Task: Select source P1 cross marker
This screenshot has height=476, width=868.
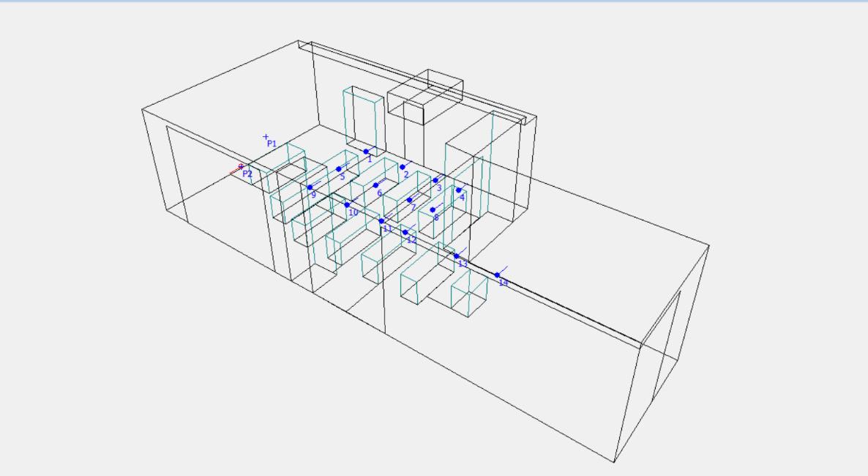Action: coord(266,136)
